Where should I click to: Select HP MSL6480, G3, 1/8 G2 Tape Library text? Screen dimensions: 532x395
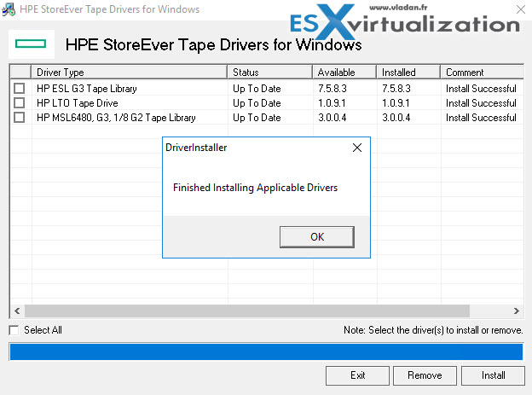coord(116,118)
